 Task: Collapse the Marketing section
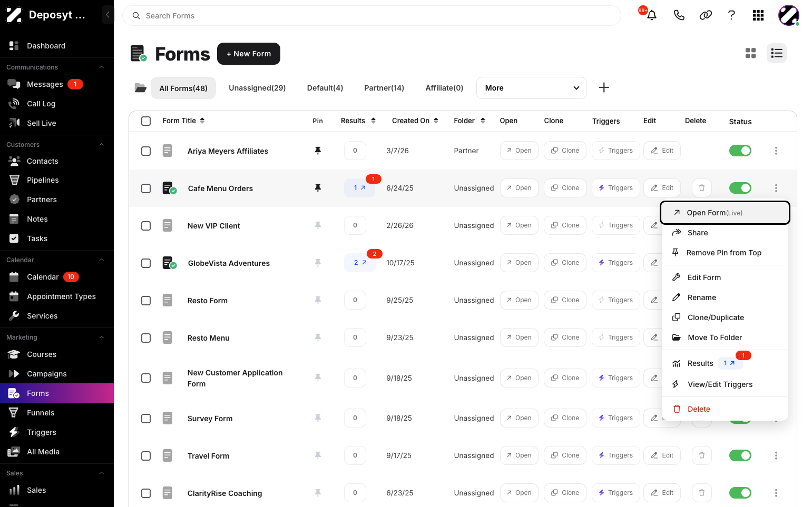102,337
